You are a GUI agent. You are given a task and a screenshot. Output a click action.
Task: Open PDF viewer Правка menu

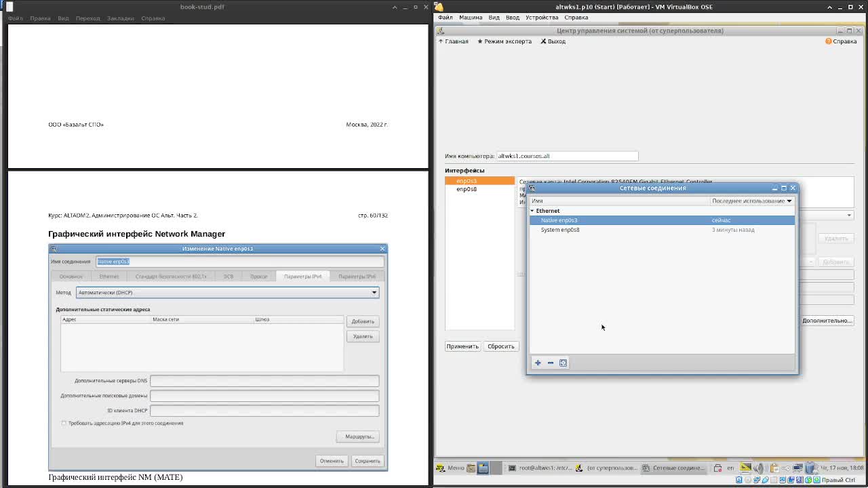tap(40, 18)
